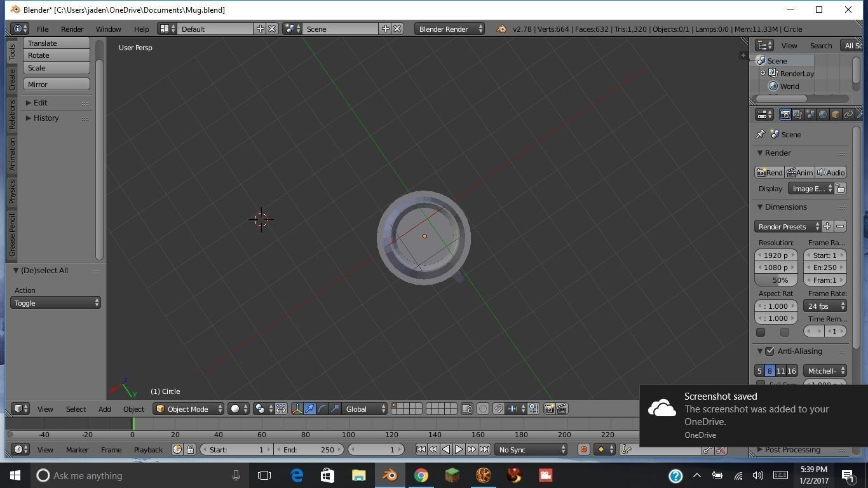868x488 pixels.
Task: Click the OpenGL render animation clapper icon
Action: point(562,409)
